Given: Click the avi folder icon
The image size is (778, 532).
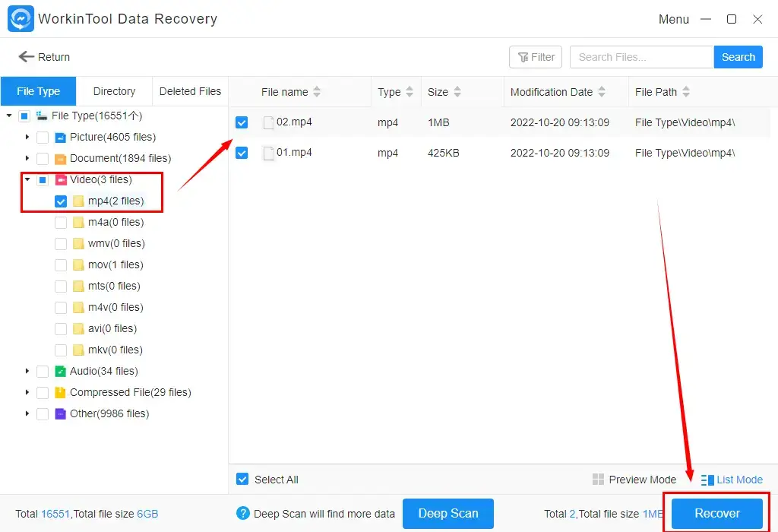Looking at the screenshot, I should tap(78, 329).
